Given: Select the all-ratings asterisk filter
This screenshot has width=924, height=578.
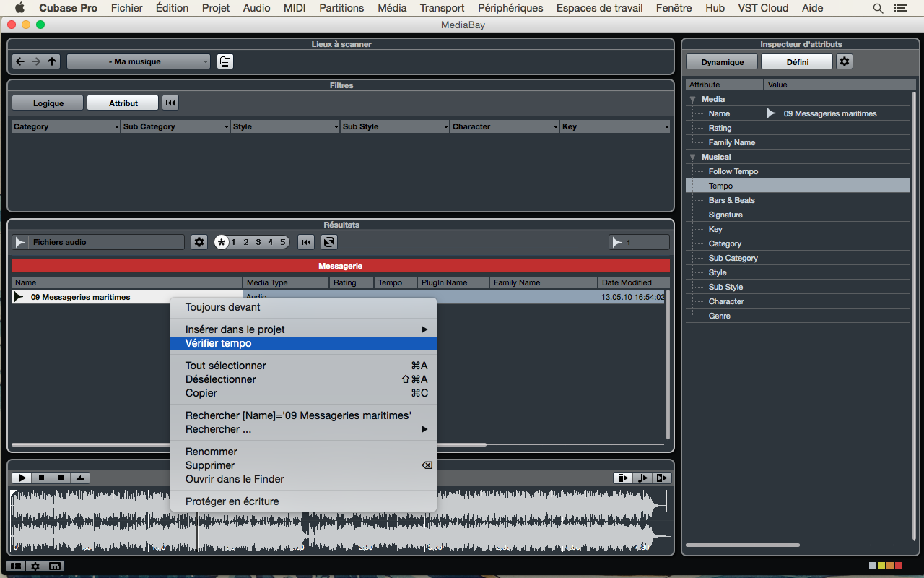Looking at the screenshot, I should pyautogui.click(x=222, y=242).
